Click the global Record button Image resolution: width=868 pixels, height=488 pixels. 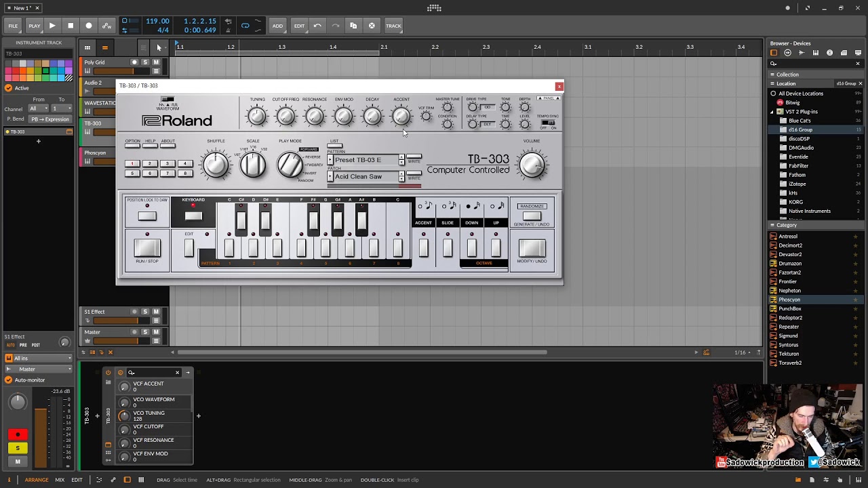pyautogui.click(x=89, y=26)
